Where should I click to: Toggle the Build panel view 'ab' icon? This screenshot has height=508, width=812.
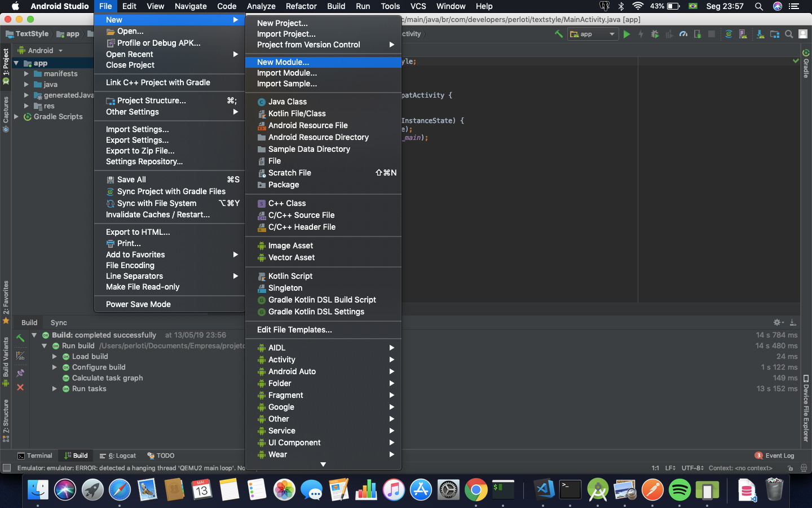20,355
